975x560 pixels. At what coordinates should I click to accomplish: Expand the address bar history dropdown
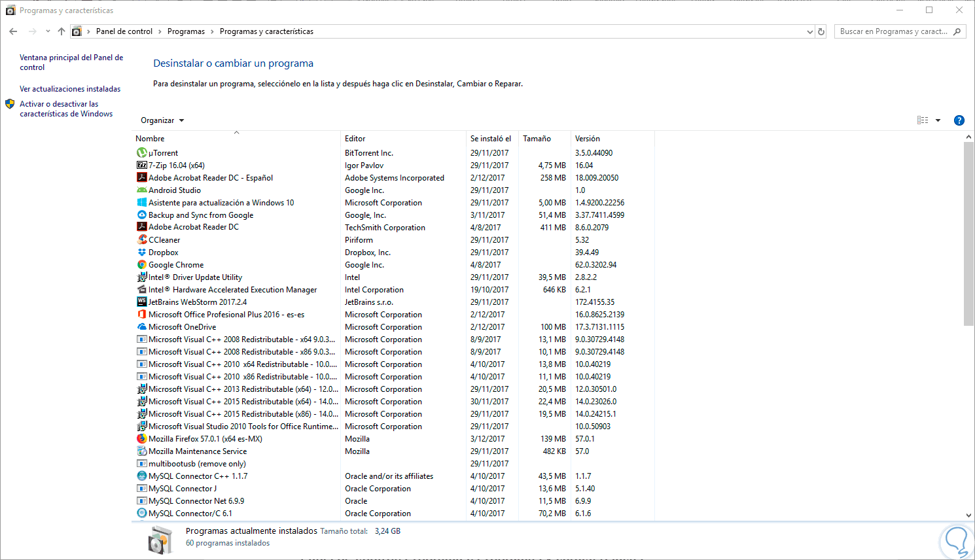coord(810,31)
